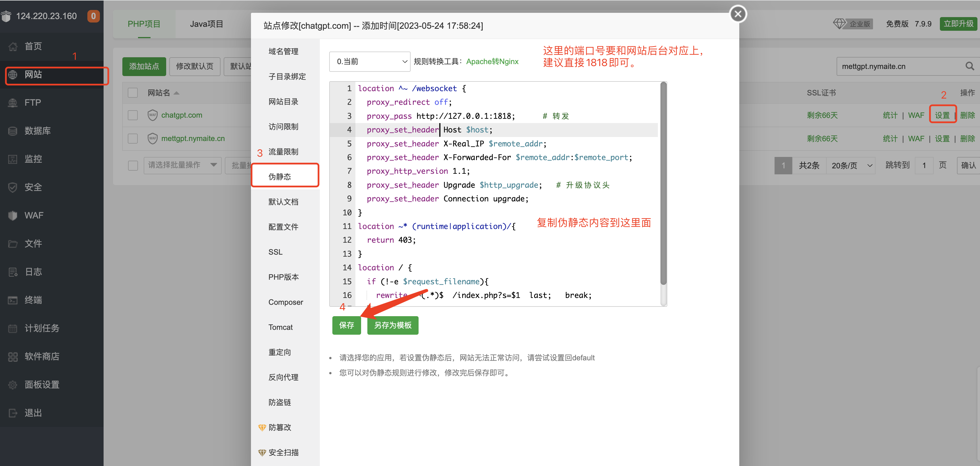
Task: Open the 监控 monitoring page
Action: pos(33,159)
